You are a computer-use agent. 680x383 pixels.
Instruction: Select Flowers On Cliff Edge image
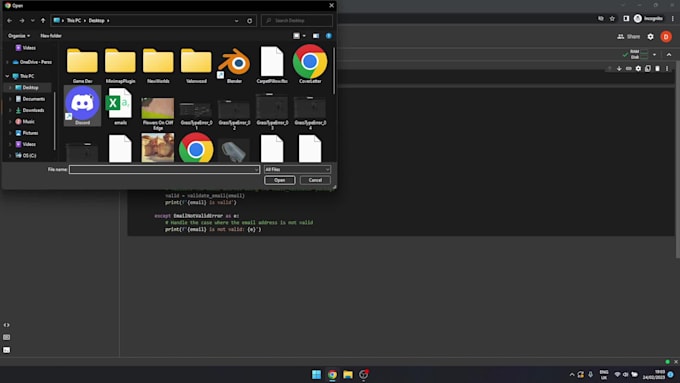point(158,114)
